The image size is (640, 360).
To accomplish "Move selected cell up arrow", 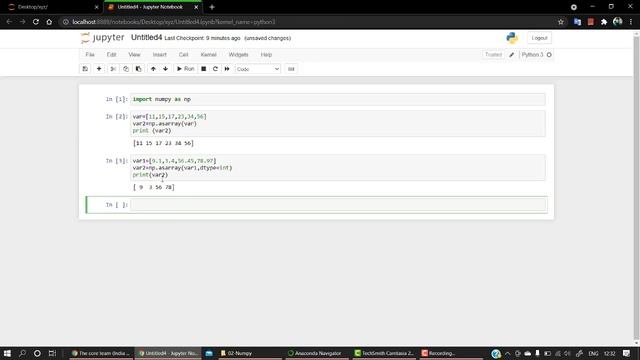I will click(x=153, y=69).
